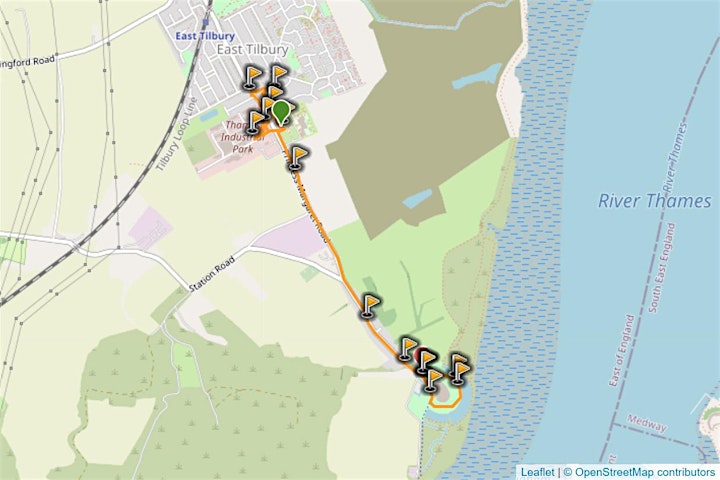This screenshot has width=720, height=480.
Task: Select the flag marker overlapping Thames Industrial Park label
Action: (256, 123)
